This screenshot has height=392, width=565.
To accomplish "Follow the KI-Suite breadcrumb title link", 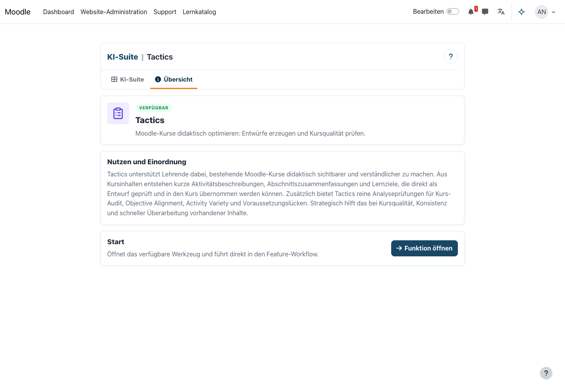I will 123,57.
